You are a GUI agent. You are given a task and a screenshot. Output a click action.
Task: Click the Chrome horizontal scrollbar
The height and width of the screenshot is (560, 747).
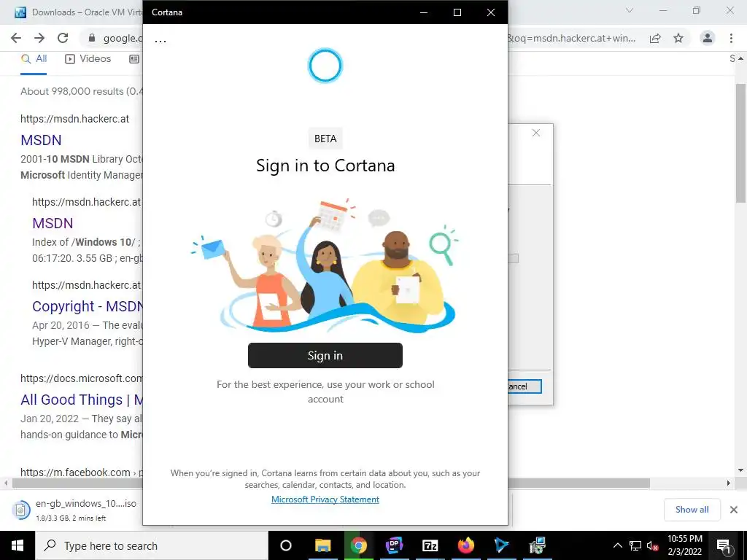click(331, 483)
